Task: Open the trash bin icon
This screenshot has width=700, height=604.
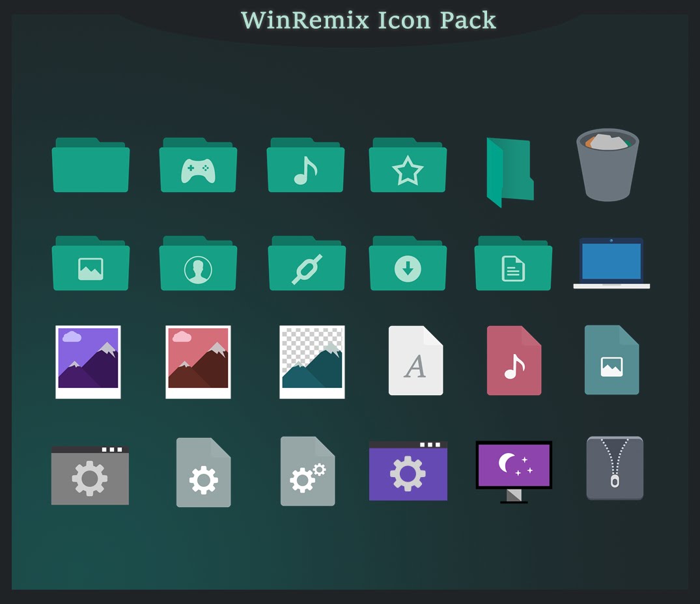Action: click(x=609, y=164)
